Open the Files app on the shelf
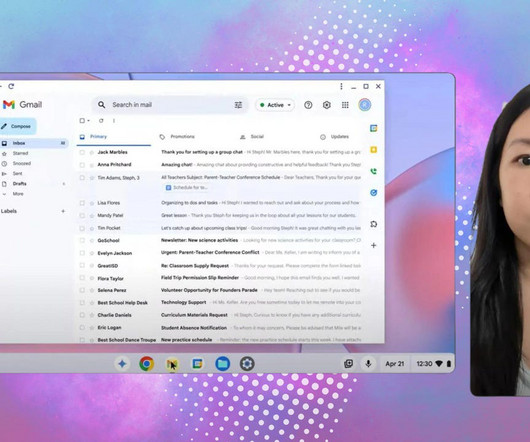Viewport: 530px width, 442px height. point(223,364)
